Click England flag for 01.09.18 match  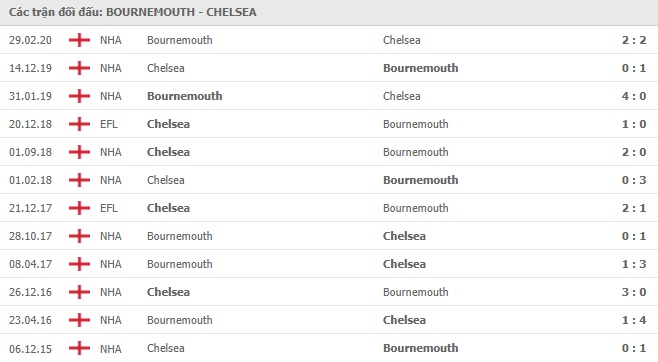[x=79, y=152]
